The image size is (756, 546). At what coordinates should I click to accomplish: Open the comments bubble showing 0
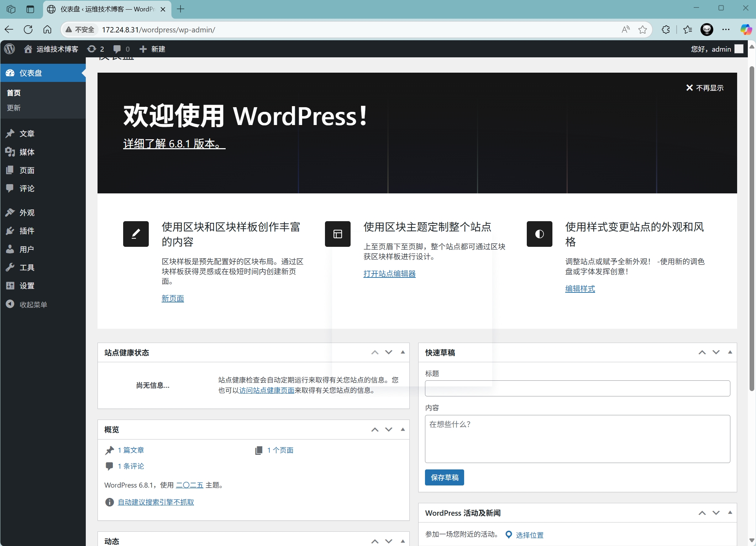(121, 49)
